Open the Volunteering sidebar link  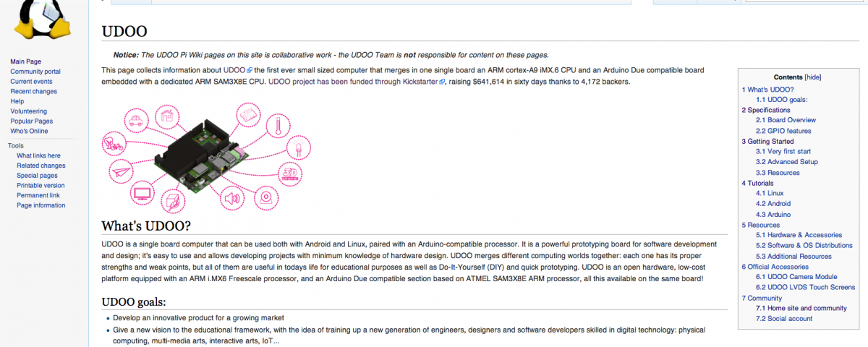click(x=29, y=111)
